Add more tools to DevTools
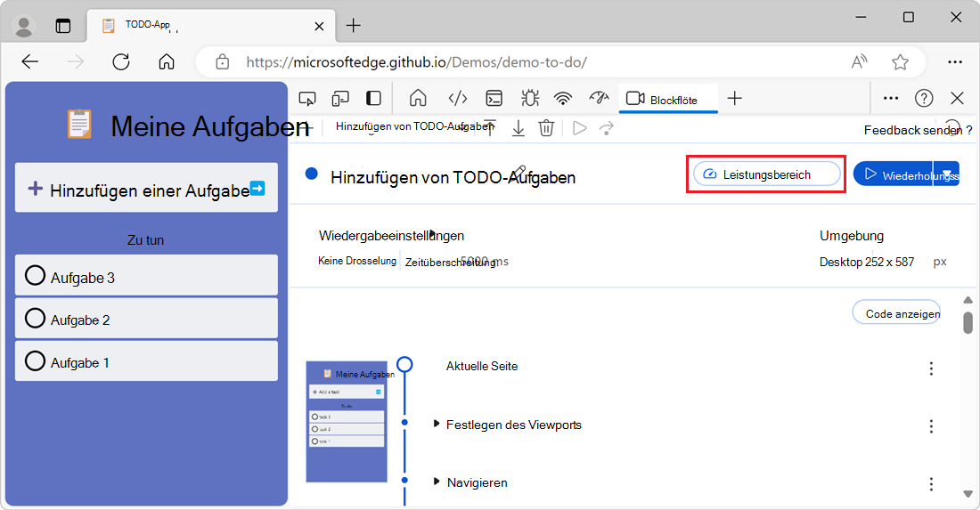 coord(735,98)
